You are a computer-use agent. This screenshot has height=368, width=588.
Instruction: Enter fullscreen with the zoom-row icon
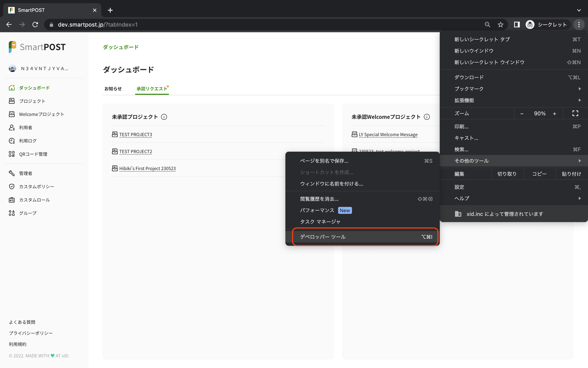click(x=575, y=114)
